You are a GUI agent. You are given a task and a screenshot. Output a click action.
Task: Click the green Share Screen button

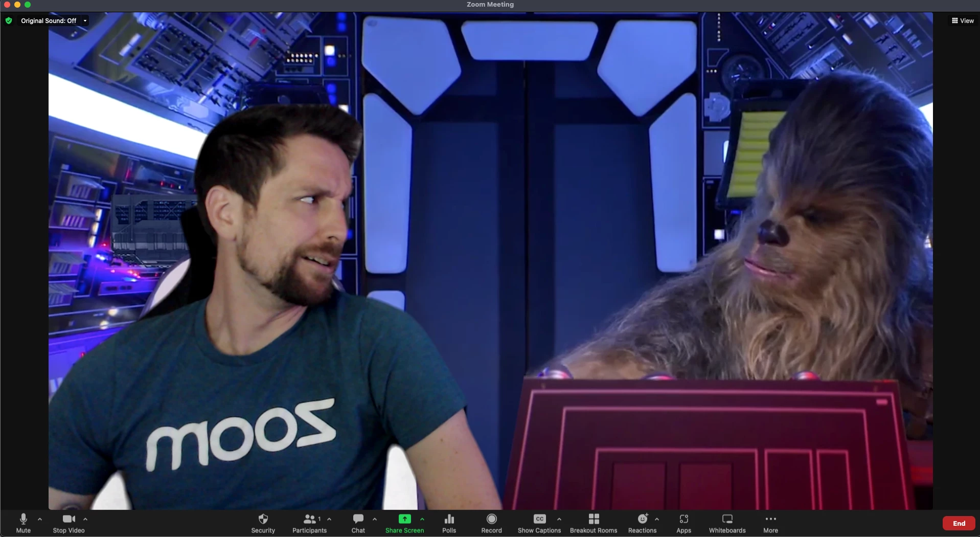[404, 523]
